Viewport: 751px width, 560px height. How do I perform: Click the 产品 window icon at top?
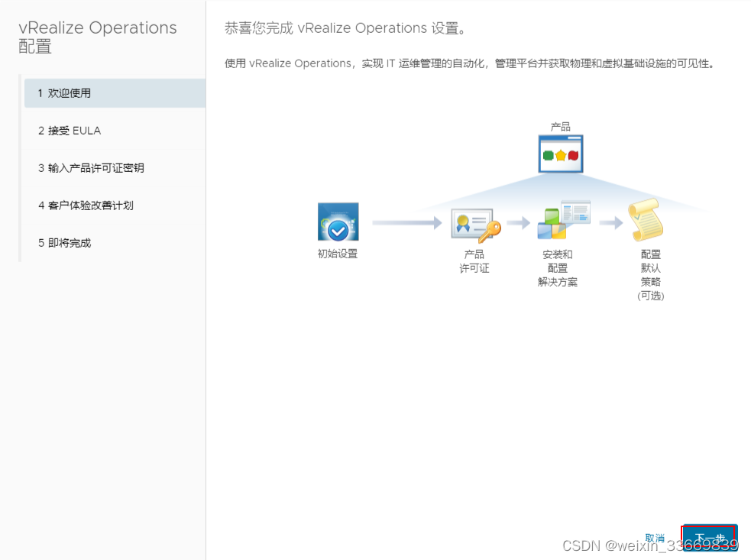pos(560,154)
